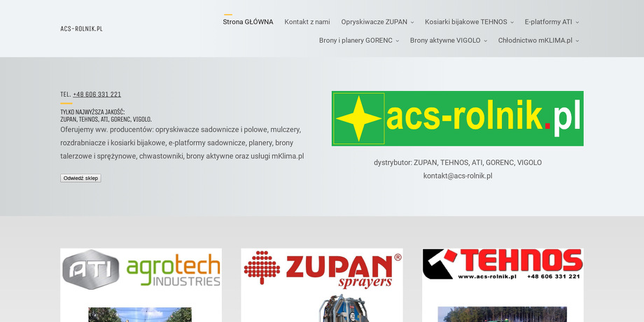Click the ACS-ROLNIK.PL site title

pyautogui.click(x=81, y=29)
